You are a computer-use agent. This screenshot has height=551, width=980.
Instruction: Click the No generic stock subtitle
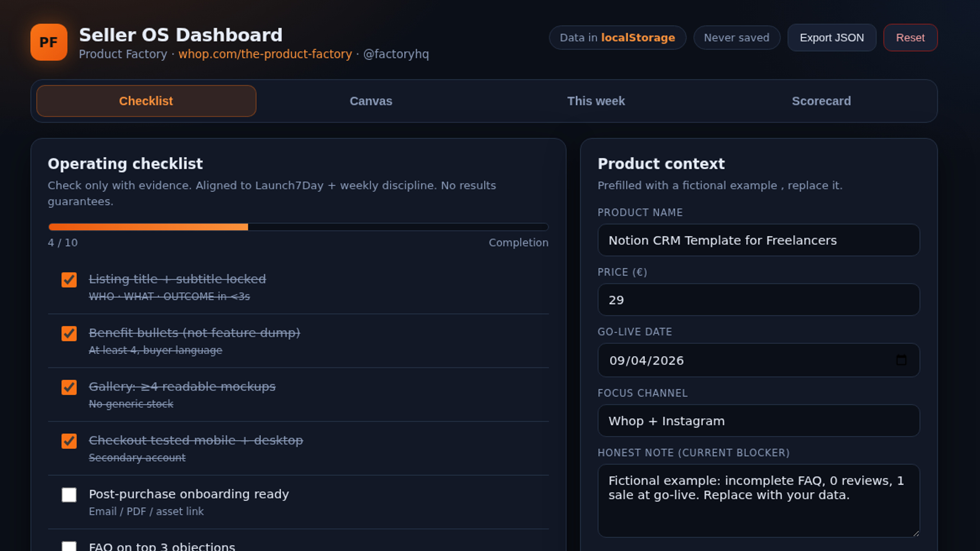pos(131,404)
